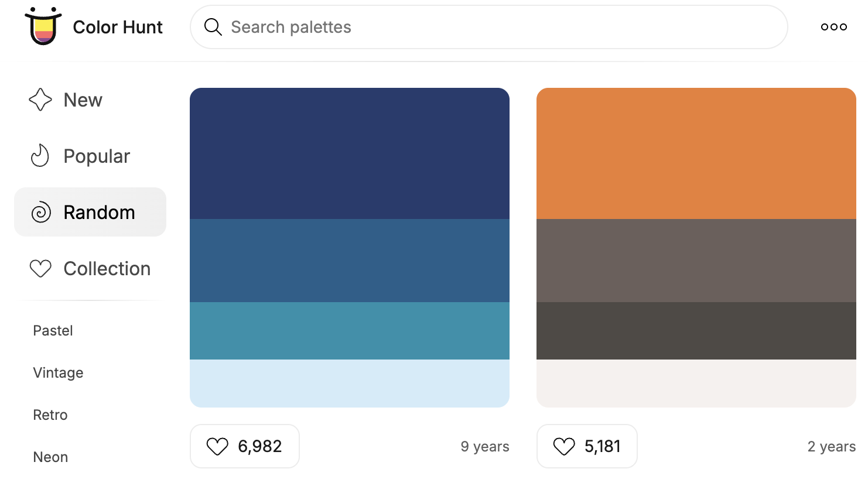The width and height of the screenshot is (868, 486).
Task: Toggle the Random filter in the sidebar
Action: (90, 212)
